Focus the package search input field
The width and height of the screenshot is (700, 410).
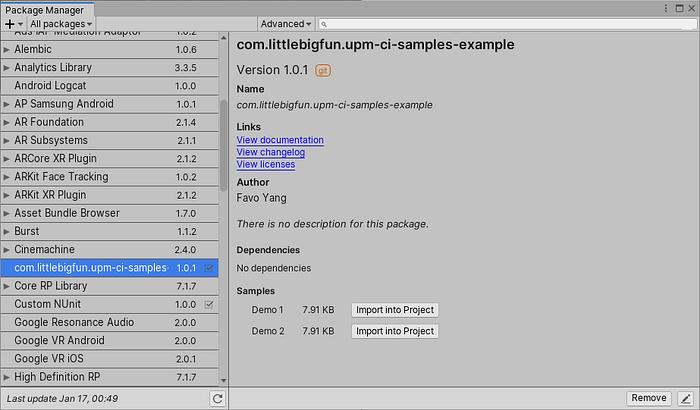point(507,24)
